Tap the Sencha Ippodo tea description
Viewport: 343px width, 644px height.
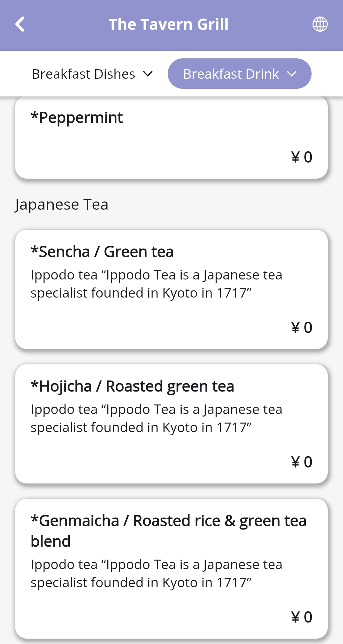[156, 284]
